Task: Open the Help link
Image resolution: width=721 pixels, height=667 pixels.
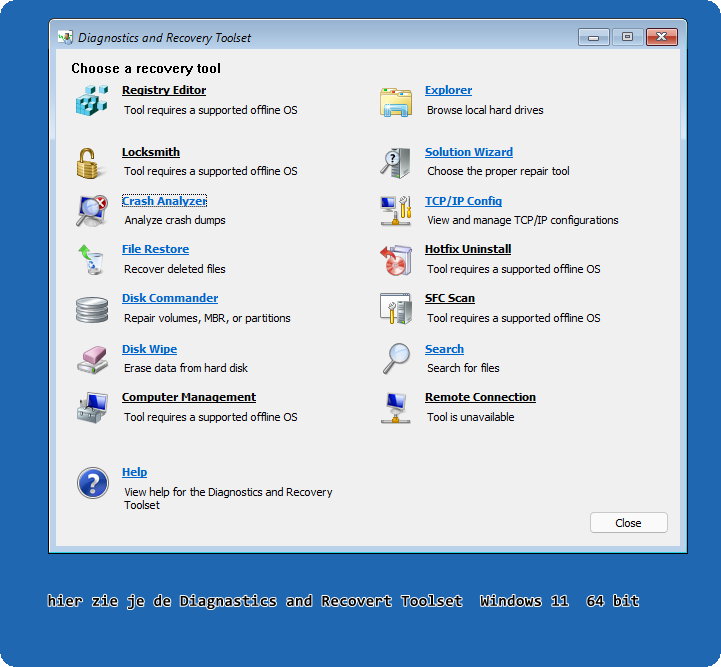Action: 134,472
